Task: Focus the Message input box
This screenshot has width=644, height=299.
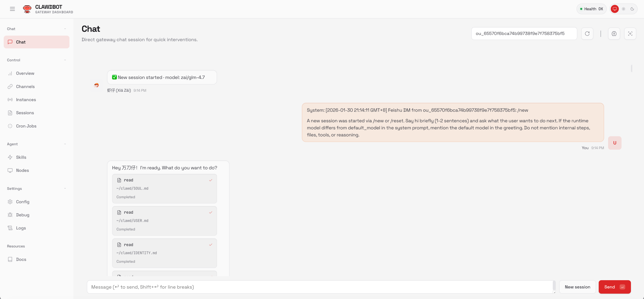Action: [319, 287]
